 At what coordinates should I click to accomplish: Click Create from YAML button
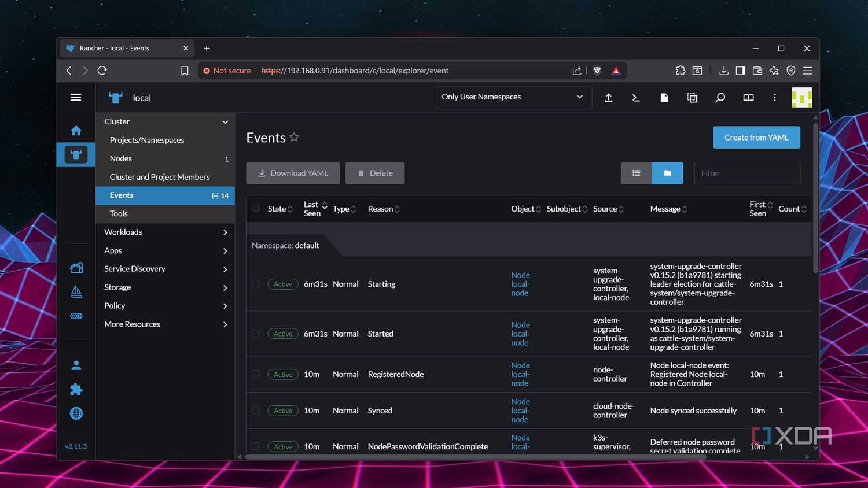tap(756, 138)
